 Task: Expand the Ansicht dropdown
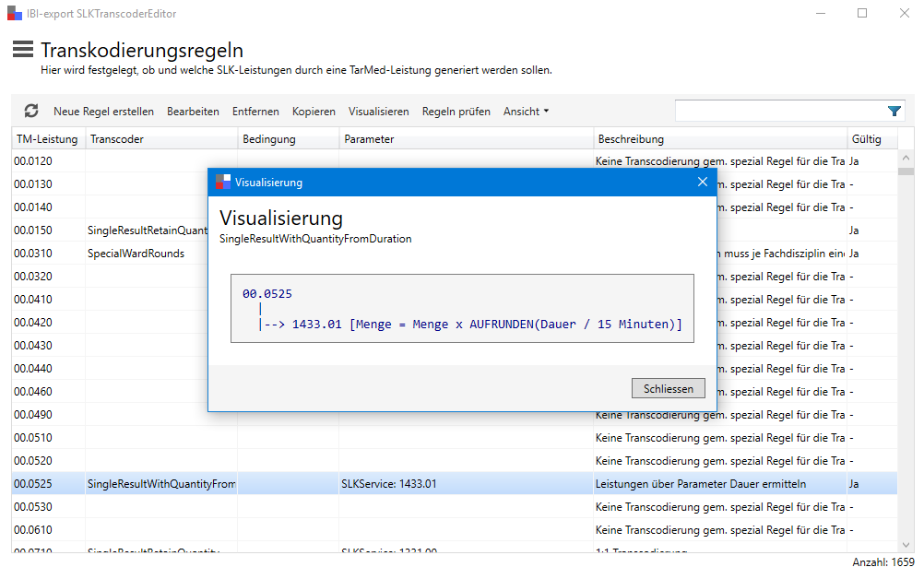coord(526,112)
